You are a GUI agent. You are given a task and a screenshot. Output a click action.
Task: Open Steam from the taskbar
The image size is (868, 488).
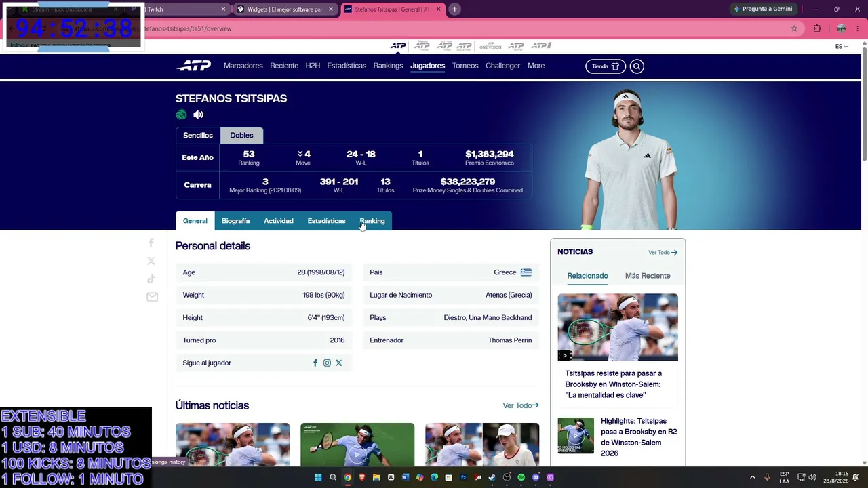click(x=492, y=477)
